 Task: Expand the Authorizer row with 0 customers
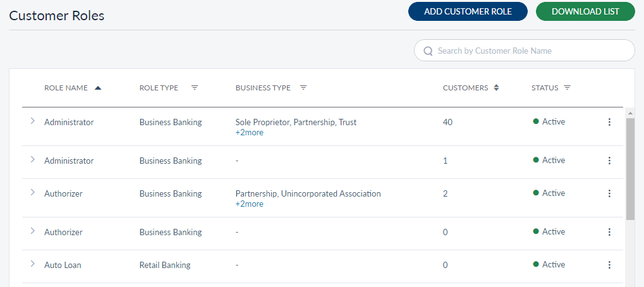(x=32, y=231)
